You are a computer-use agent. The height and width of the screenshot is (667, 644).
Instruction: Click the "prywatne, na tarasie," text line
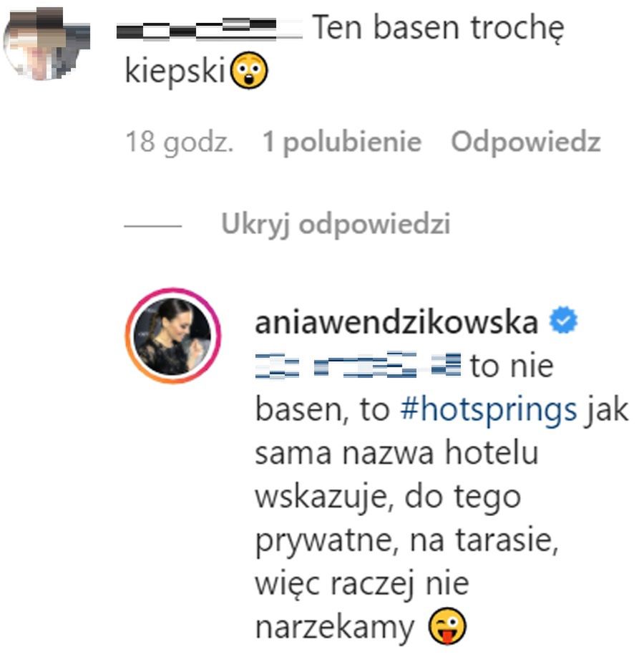pos(406,540)
